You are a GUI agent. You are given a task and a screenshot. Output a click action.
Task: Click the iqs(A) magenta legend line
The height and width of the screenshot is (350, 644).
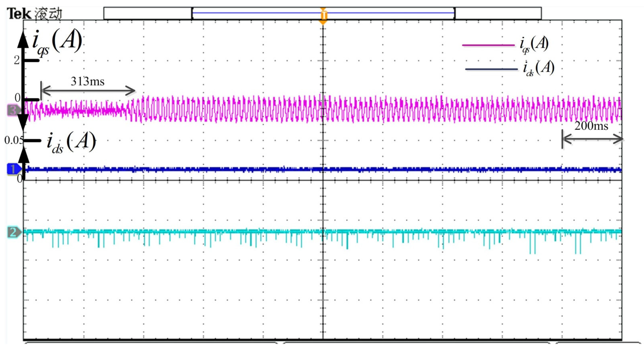tap(488, 45)
